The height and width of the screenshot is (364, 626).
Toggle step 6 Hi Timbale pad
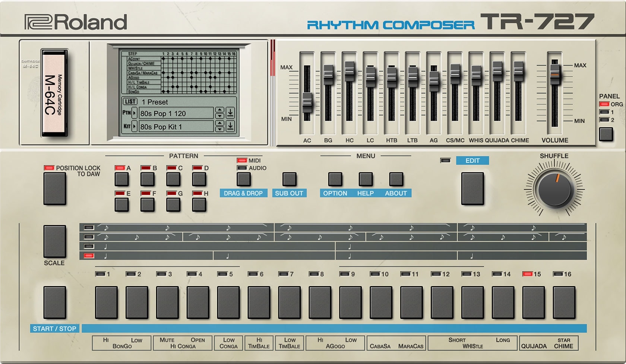(x=259, y=303)
